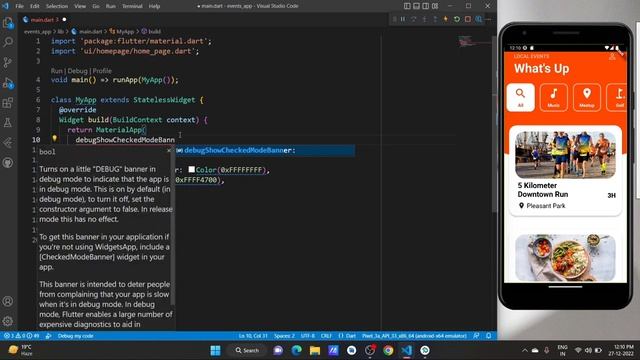Expand the events_app breadcrumb
Image resolution: width=640 pixels, height=360 pixels.
click(x=38, y=31)
